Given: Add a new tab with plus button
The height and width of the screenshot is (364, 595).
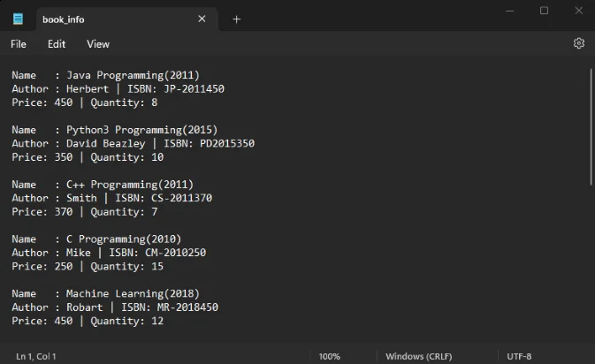Looking at the screenshot, I should 236,19.
